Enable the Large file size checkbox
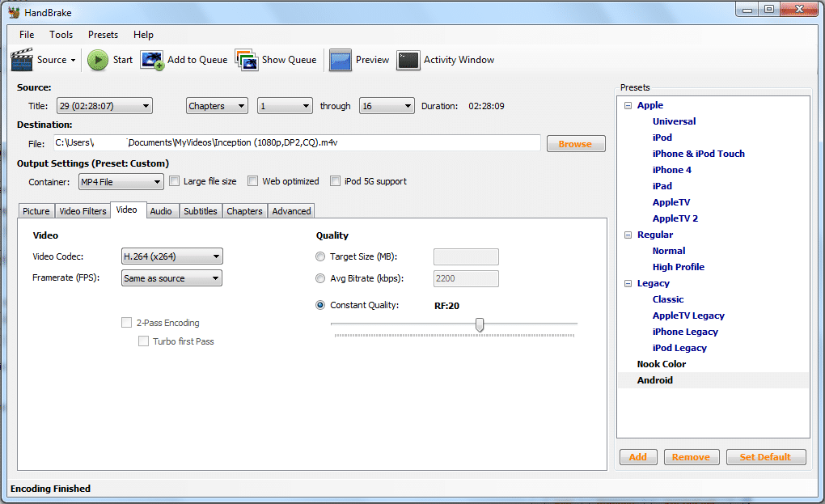The image size is (825, 504). click(x=174, y=181)
